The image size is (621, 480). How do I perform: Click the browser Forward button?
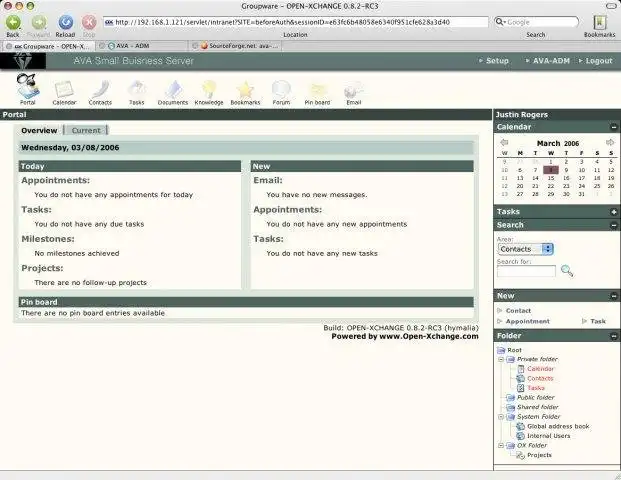pyautogui.click(x=39, y=23)
